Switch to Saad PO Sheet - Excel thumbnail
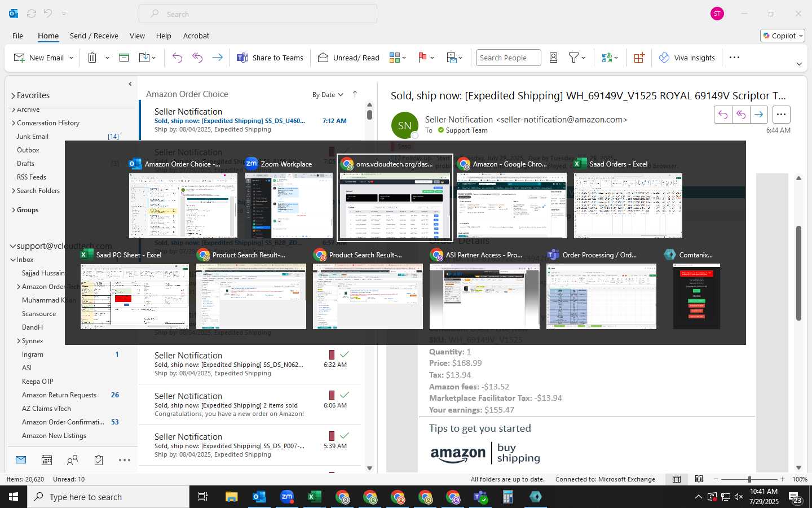Screen dimensions: 812x508 135,296
